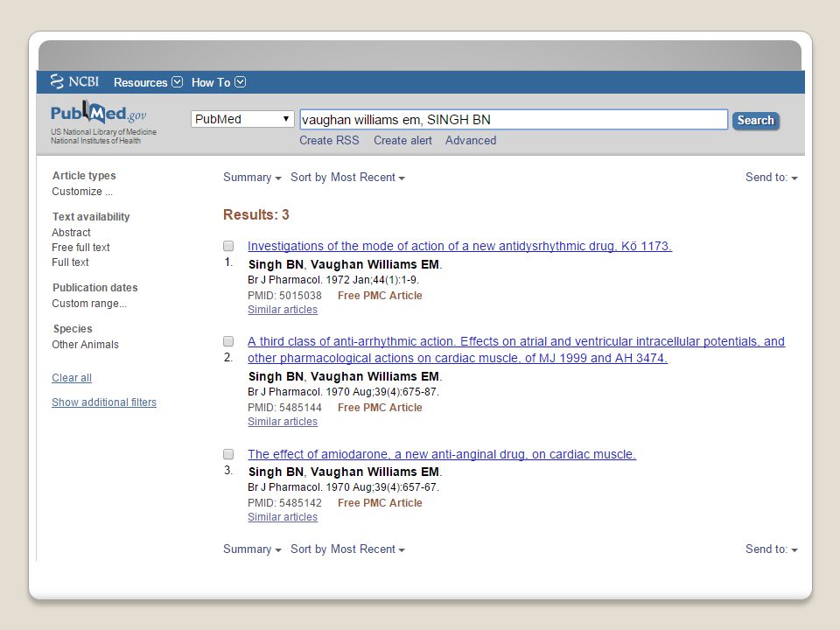Screen dimensions: 840x630
Task: Select the Abstract text availability filter
Action: coord(71,233)
